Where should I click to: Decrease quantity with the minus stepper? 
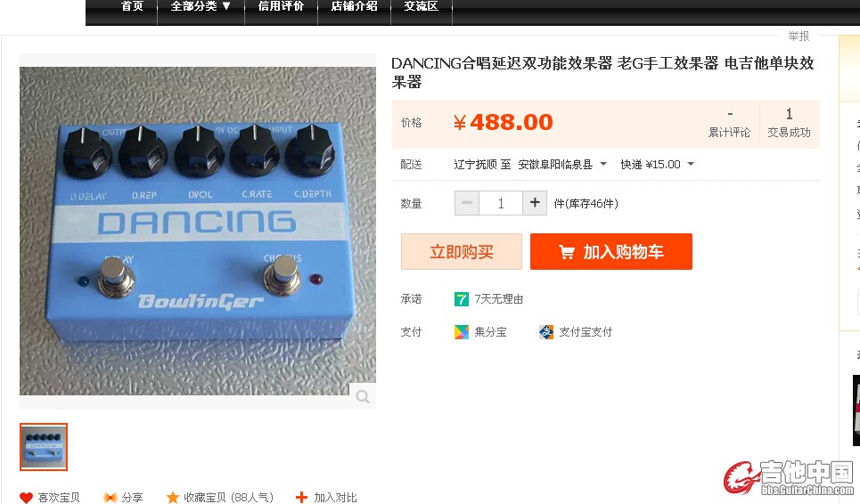tap(467, 203)
